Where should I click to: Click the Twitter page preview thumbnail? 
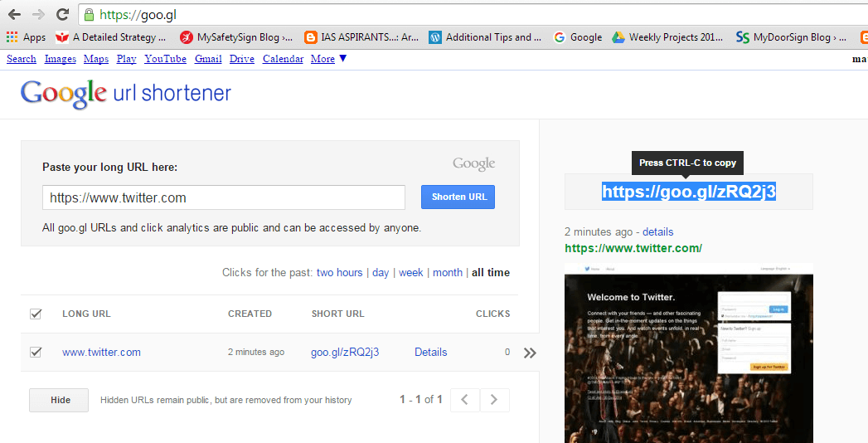(689, 353)
